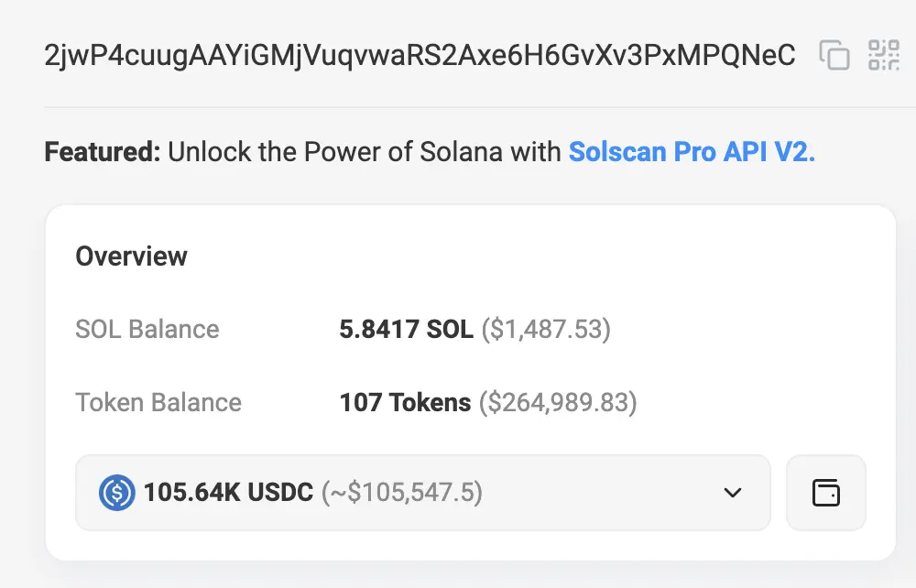The width and height of the screenshot is (916, 588).
Task: Click the SOL Balance label
Action: [147, 329]
